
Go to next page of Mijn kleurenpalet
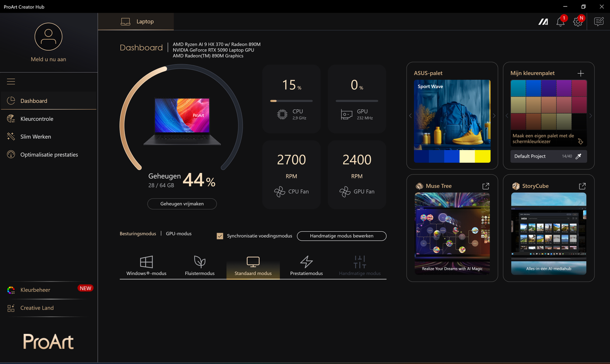591,116
